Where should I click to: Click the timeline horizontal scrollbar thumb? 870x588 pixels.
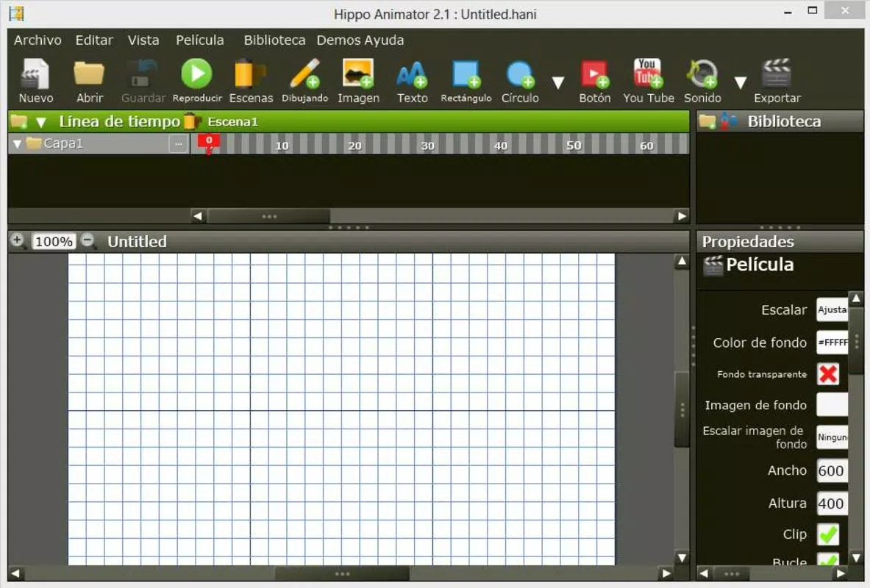(269, 216)
